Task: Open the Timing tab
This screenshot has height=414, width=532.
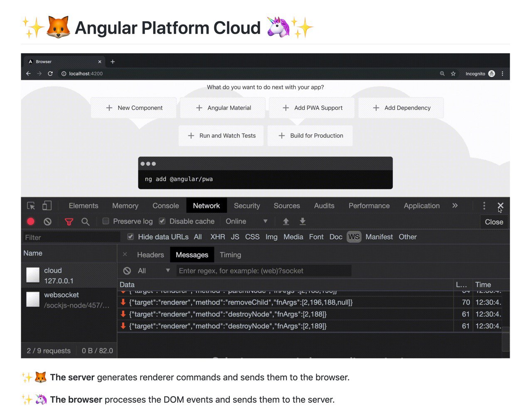Action: 230,255
